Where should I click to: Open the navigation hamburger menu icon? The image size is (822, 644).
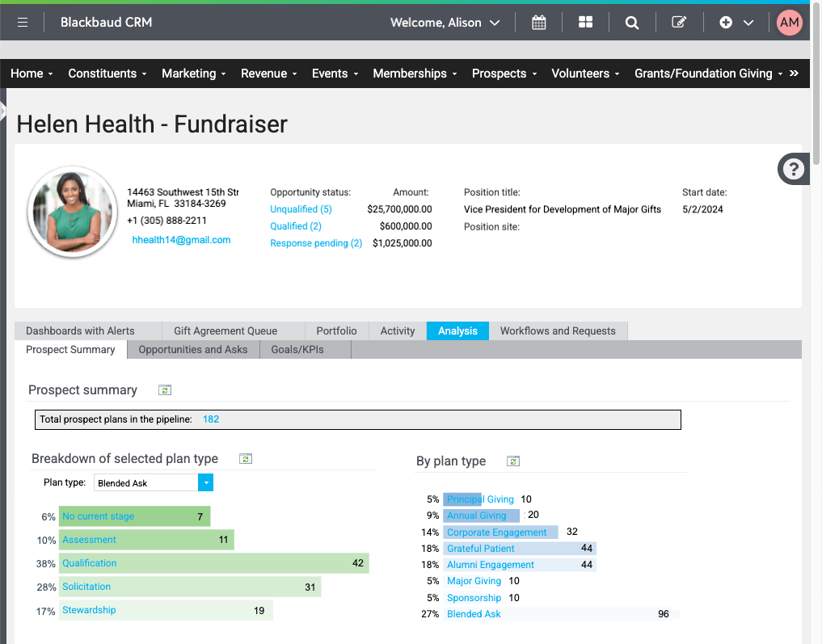point(22,22)
